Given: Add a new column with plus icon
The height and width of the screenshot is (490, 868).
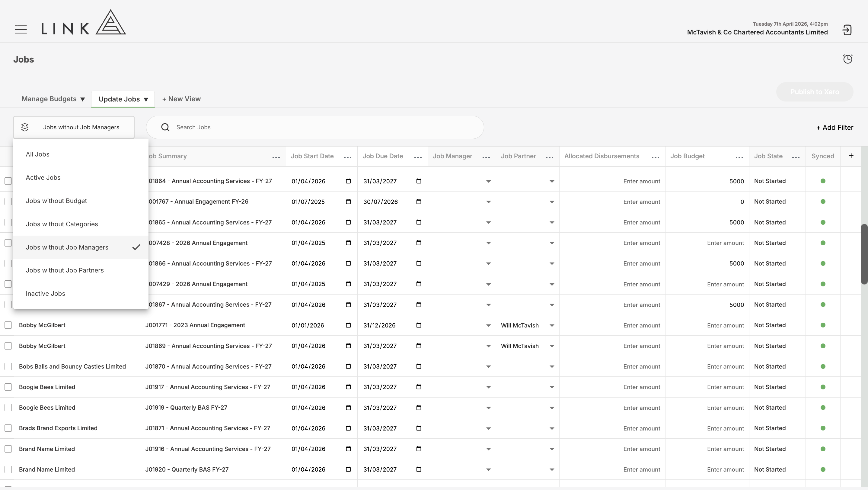Looking at the screenshot, I should (x=851, y=156).
